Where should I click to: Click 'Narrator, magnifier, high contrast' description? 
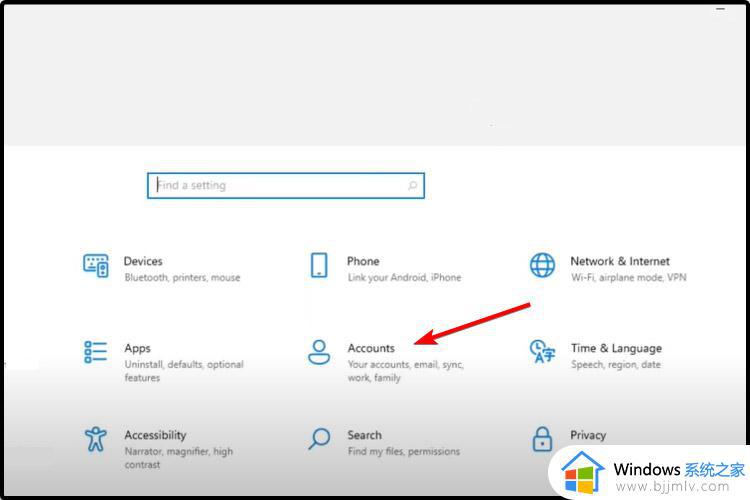point(178,458)
